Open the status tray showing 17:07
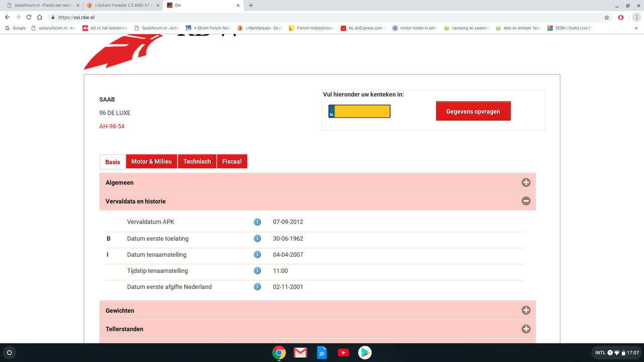This screenshot has width=644, height=362. [x=616, y=352]
